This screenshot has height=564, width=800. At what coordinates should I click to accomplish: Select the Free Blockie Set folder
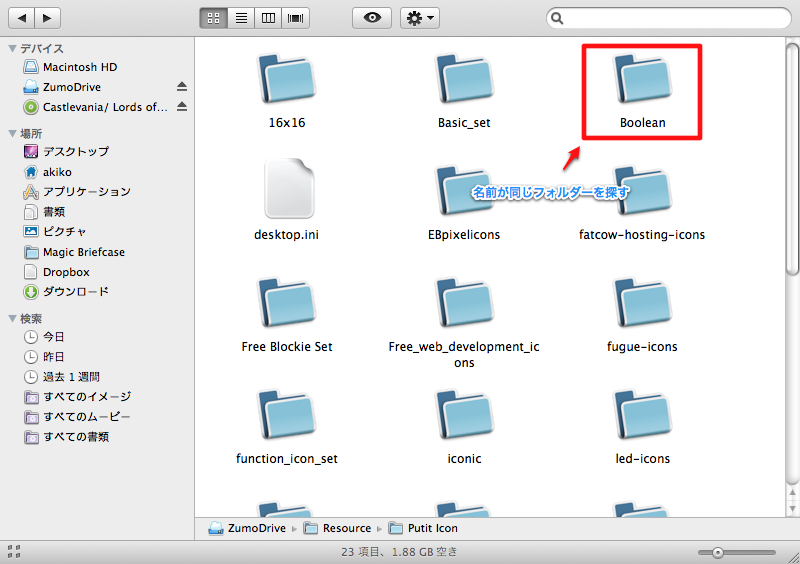[287, 303]
